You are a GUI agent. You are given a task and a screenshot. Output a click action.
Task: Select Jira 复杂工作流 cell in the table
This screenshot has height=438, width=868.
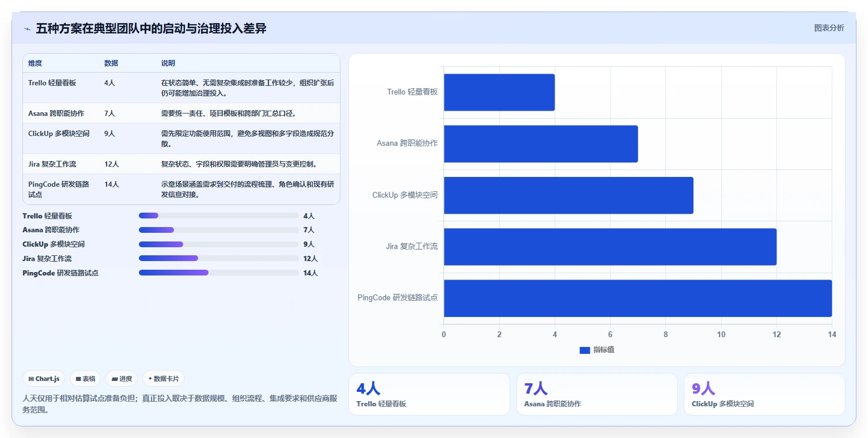(x=52, y=164)
